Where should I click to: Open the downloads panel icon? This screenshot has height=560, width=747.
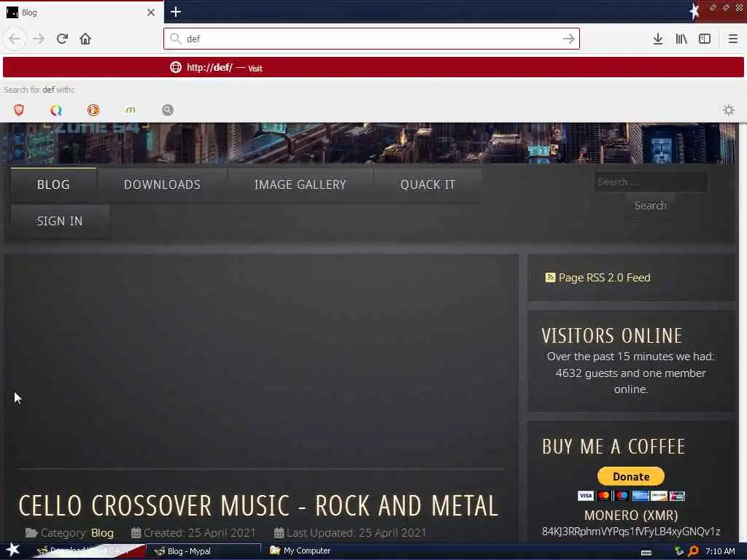pos(657,39)
